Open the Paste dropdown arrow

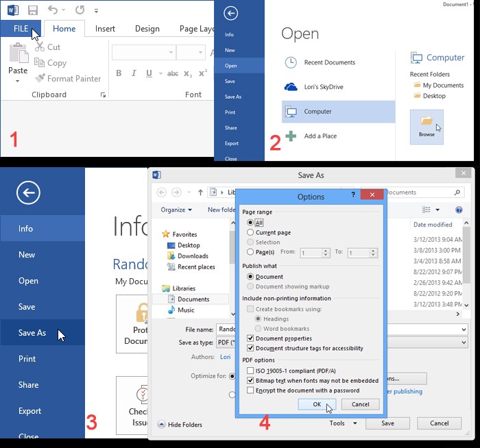[x=17, y=81]
